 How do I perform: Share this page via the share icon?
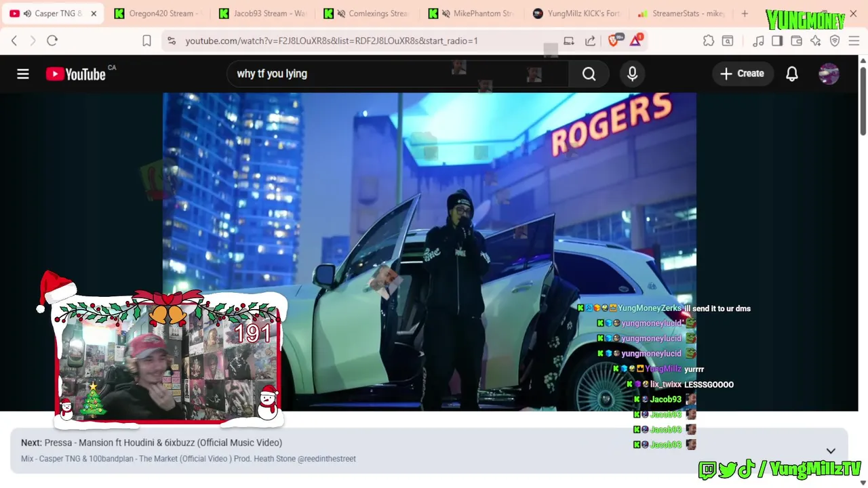coord(591,41)
